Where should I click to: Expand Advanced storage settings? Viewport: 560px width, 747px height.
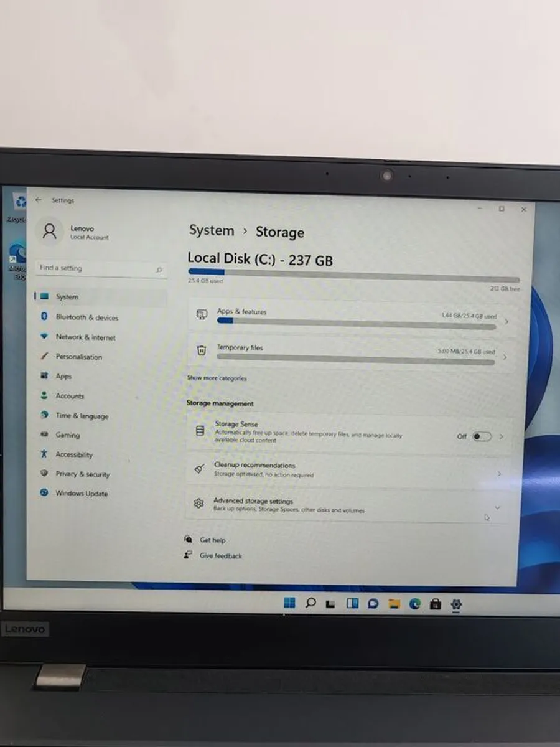(348, 505)
